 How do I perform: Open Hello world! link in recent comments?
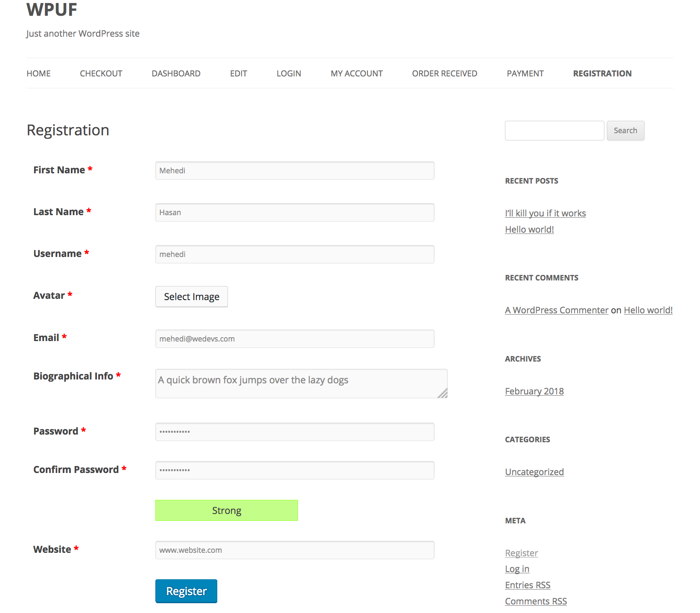coord(648,310)
